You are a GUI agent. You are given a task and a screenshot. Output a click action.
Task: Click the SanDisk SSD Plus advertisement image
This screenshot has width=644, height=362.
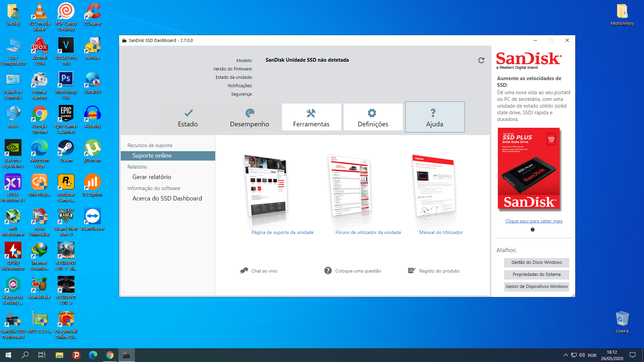tap(529, 169)
